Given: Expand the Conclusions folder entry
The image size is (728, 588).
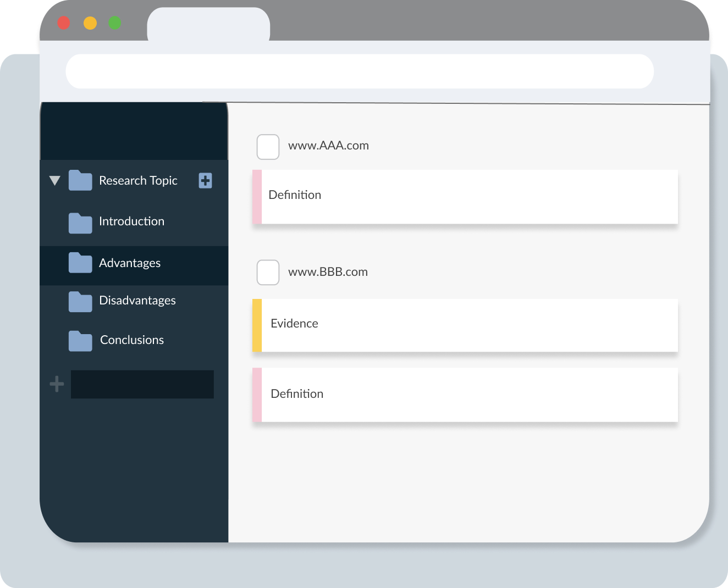Looking at the screenshot, I should click(131, 340).
